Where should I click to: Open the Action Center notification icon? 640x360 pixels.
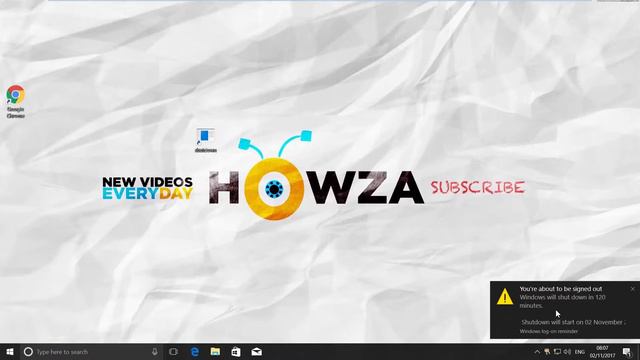[627, 352]
